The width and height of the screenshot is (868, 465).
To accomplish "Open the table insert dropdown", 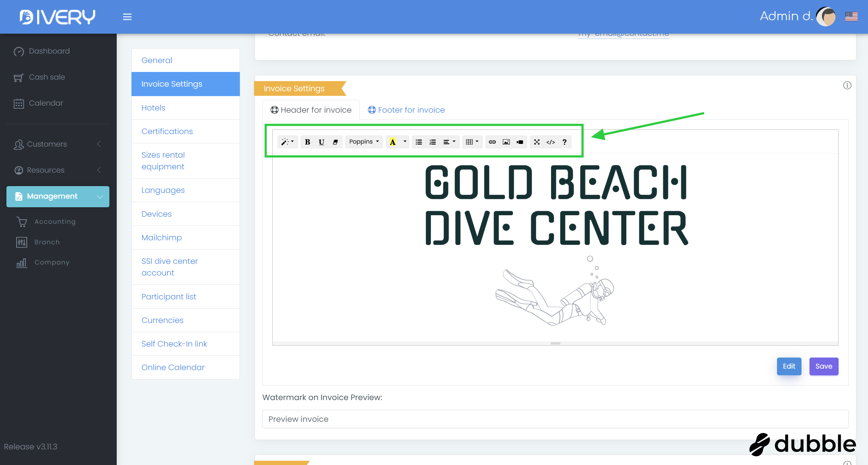I will (472, 142).
